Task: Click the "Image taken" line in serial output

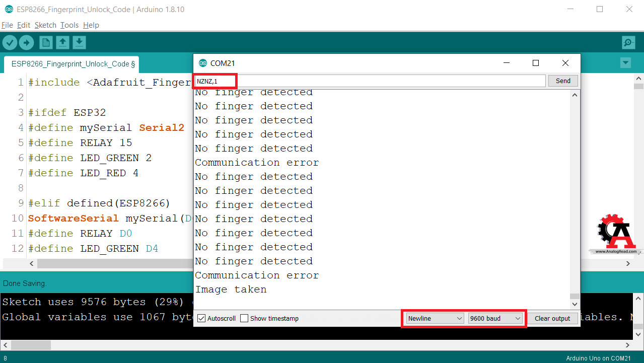Action: [x=231, y=289]
